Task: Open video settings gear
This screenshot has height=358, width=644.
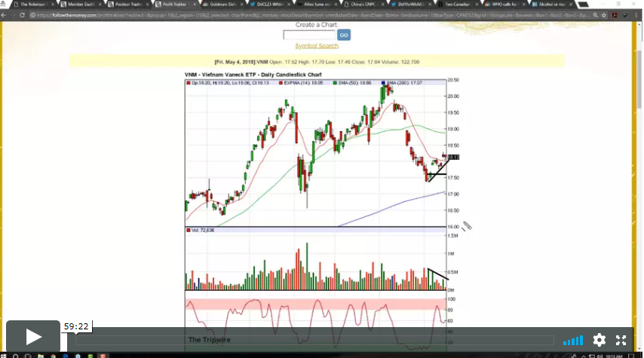Action: 600,340
